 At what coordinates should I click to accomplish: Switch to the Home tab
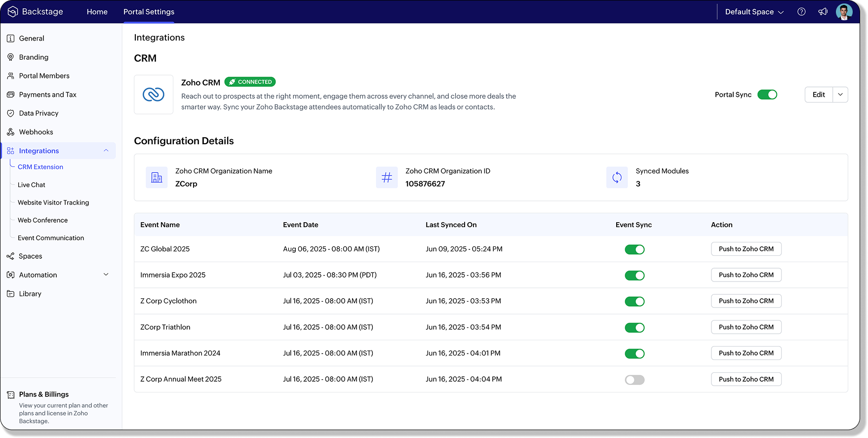coord(97,12)
